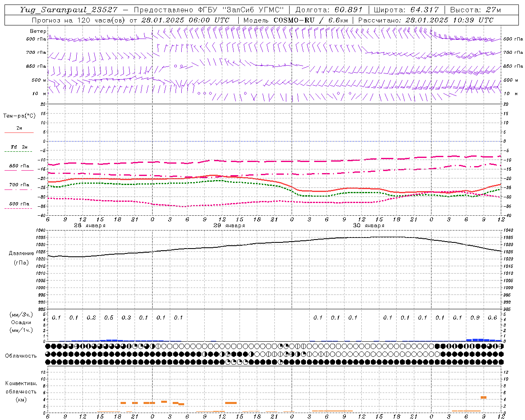Click the precipitation value 0.5

click(109, 318)
